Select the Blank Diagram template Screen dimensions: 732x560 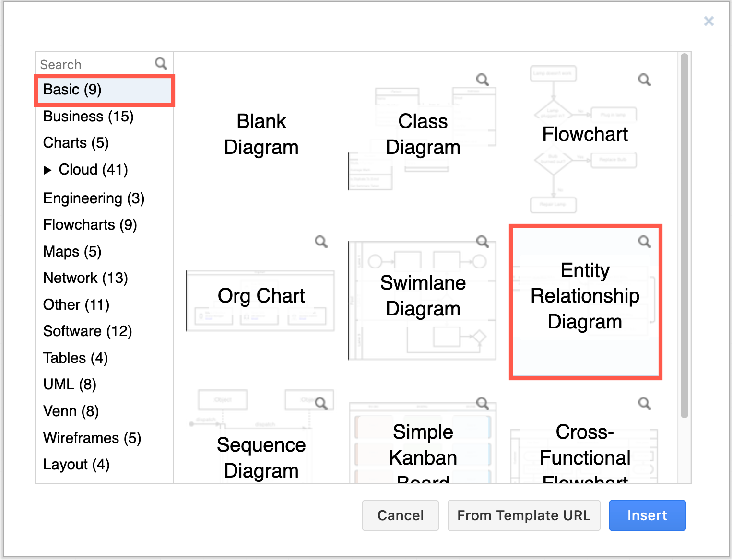(x=261, y=134)
